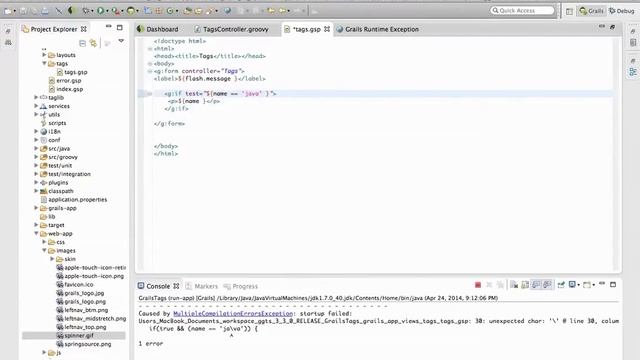This screenshot has height=360, width=640.
Task: Toggle Scroll Lock in Console toolbar
Action: [x=525, y=285]
